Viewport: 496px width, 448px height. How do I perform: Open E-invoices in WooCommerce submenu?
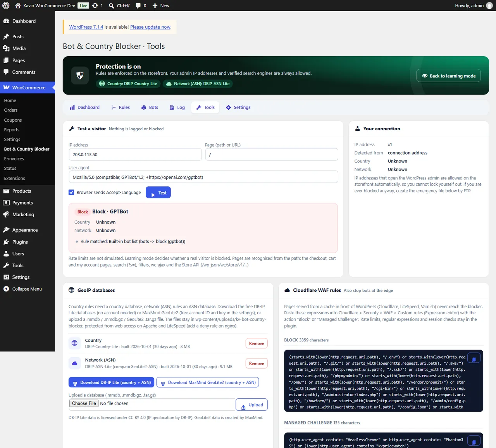pyautogui.click(x=14, y=159)
